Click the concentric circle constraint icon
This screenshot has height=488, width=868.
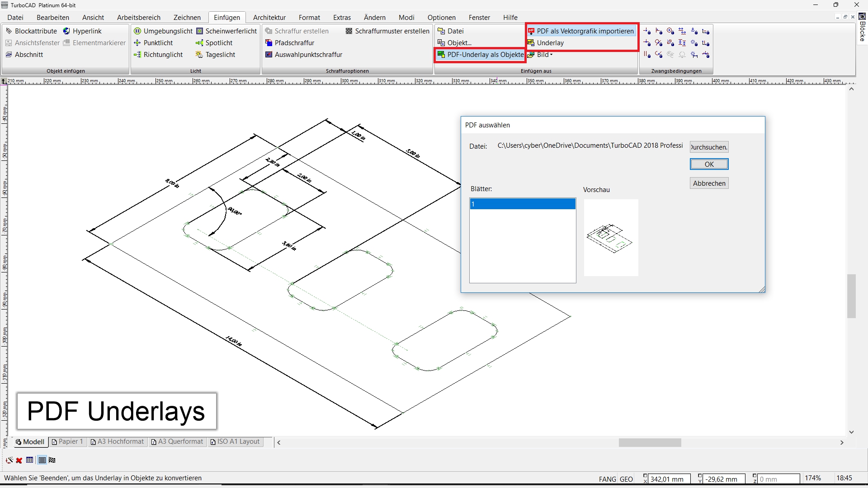(670, 31)
